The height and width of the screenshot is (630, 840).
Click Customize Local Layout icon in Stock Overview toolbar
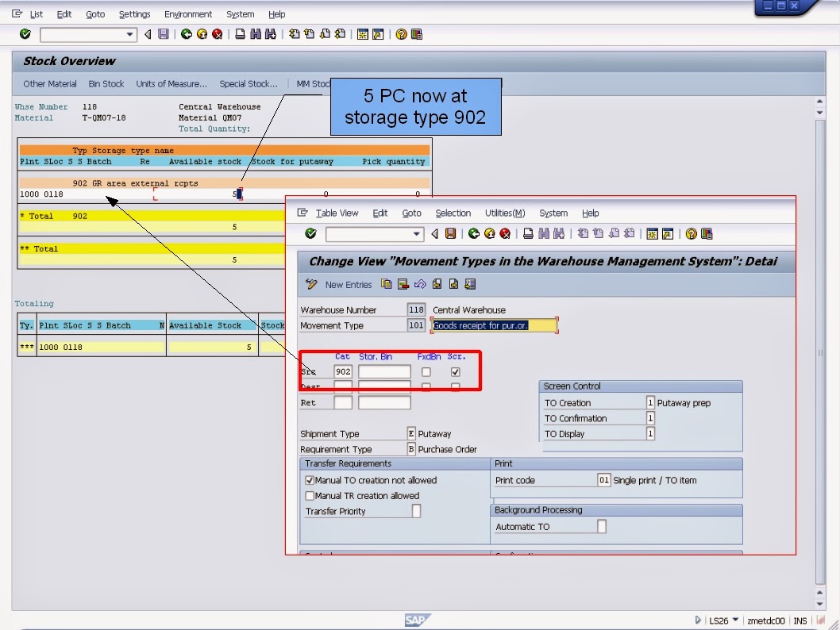pos(417,34)
